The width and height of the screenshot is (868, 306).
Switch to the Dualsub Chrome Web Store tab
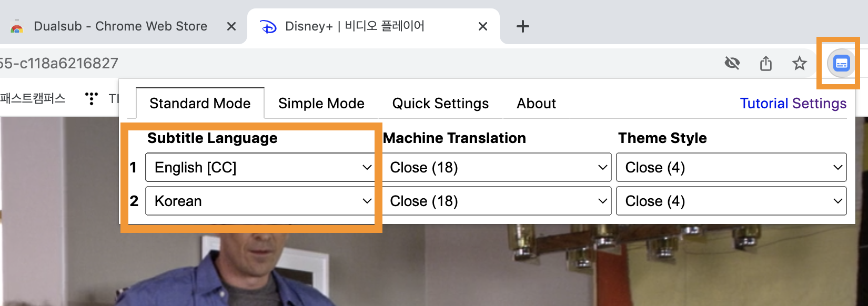click(x=121, y=26)
